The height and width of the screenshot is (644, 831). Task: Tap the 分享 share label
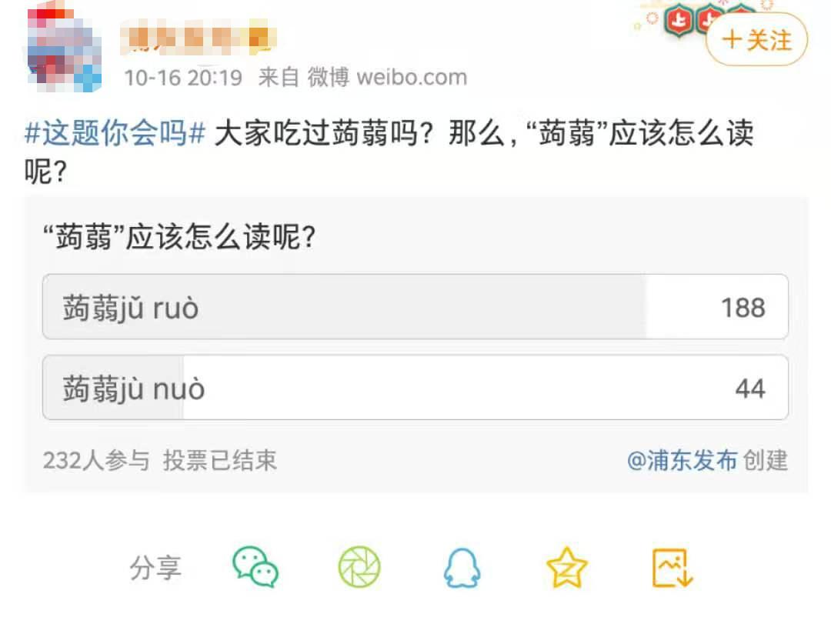click(x=155, y=569)
